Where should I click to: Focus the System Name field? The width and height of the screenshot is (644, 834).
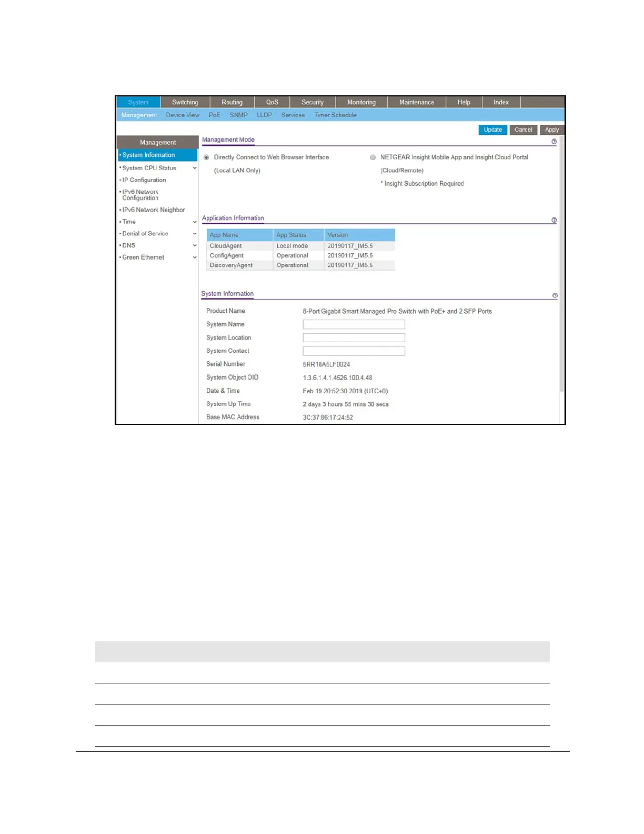coord(354,324)
